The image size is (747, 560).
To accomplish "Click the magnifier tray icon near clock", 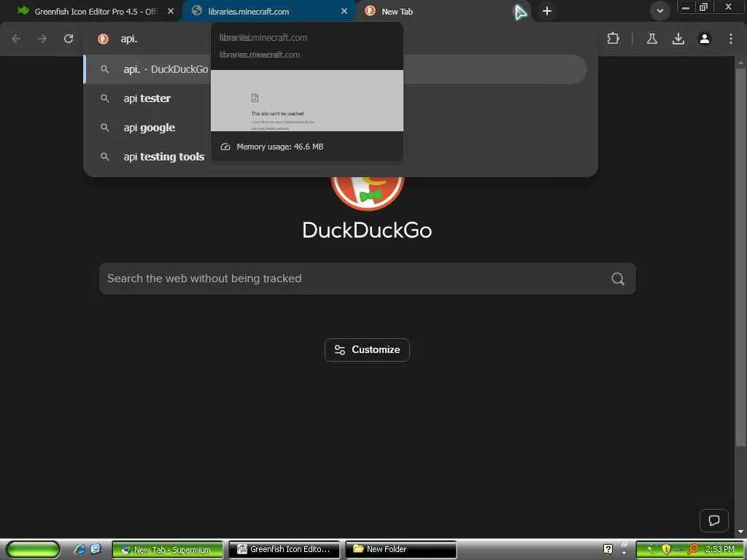I will (694, 550).
